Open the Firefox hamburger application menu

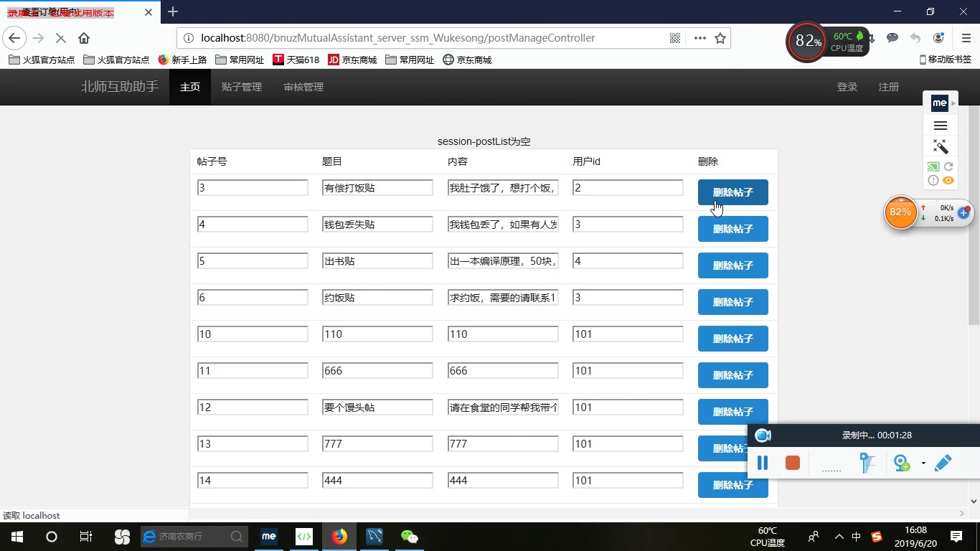pos(966,38)
